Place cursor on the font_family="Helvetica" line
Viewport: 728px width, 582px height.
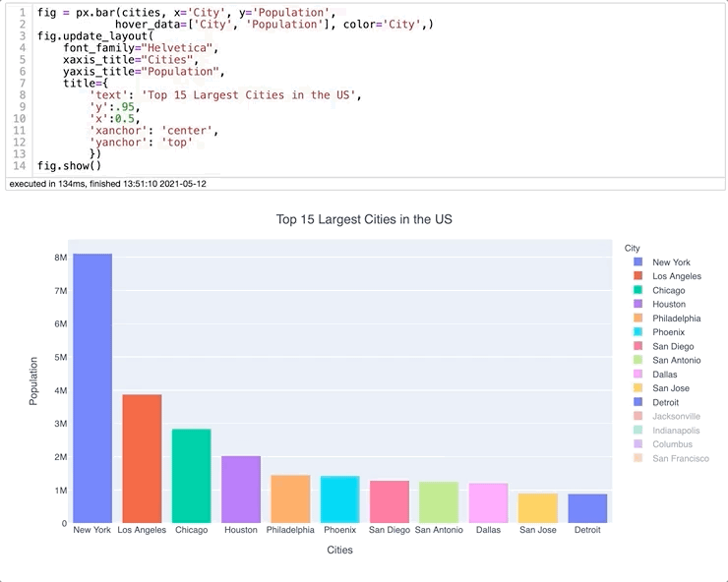[141, 48]
